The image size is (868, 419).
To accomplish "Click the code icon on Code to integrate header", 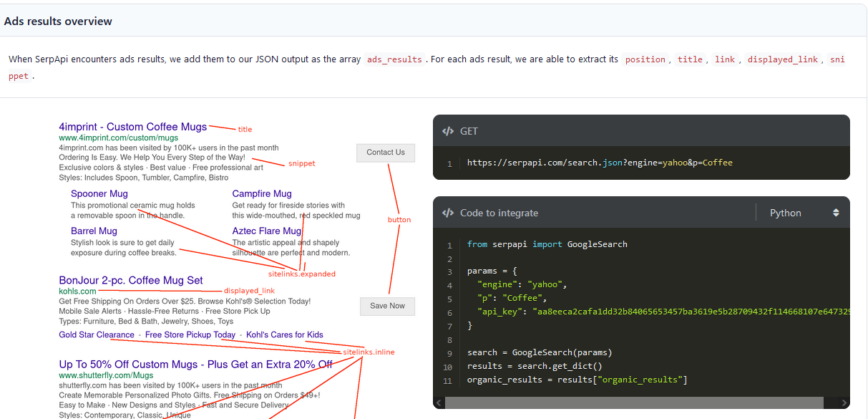I will point(448,212).
